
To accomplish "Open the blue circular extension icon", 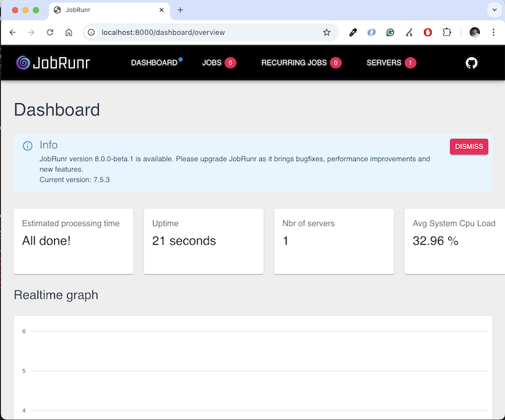I will [x=372, y=32].
